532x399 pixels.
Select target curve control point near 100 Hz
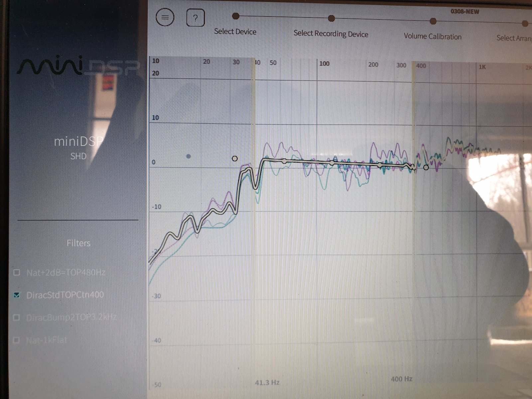[332, 163]
